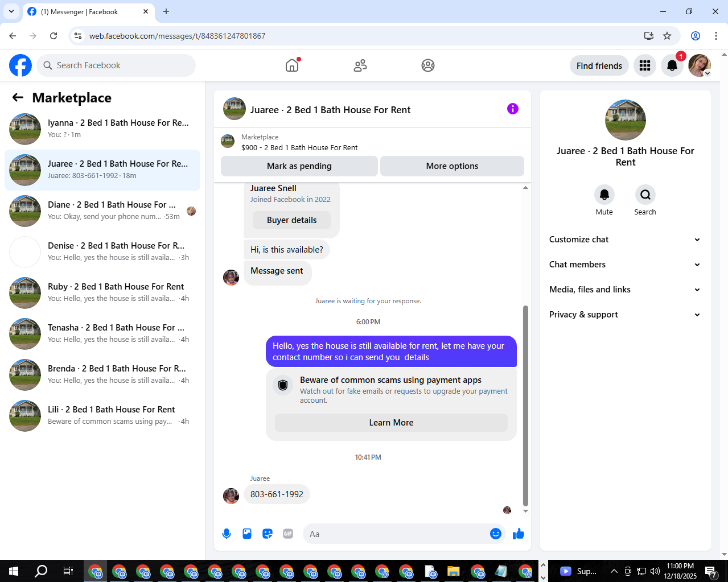Open a new Chrome tab

point(166,11)
